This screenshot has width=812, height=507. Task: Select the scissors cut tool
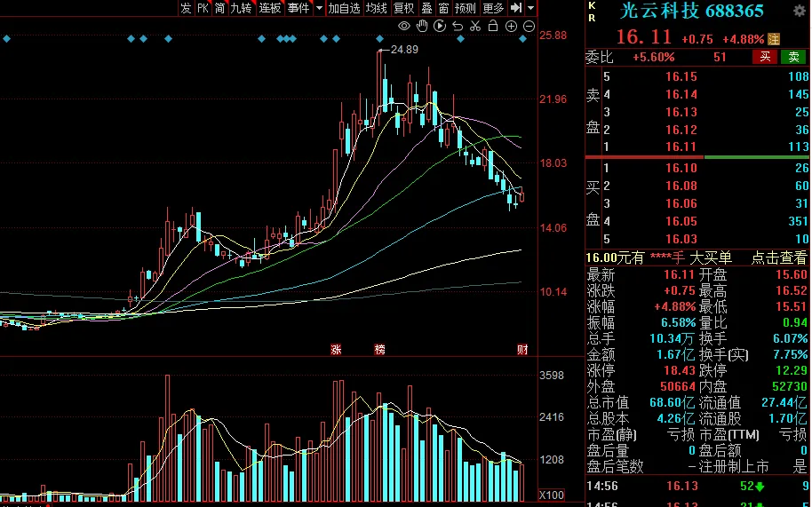[x=476, y=26]
